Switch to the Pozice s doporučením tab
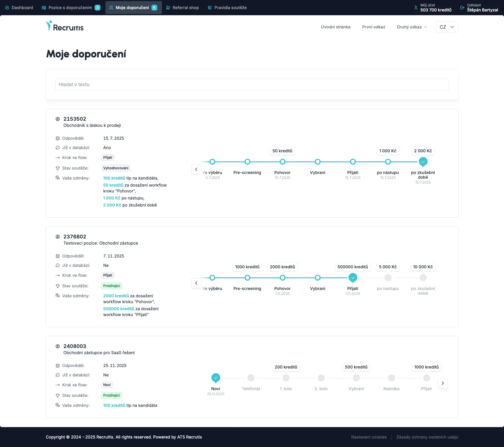The height and width of the screenshot is (447, 504). click(x=70, y=8)
